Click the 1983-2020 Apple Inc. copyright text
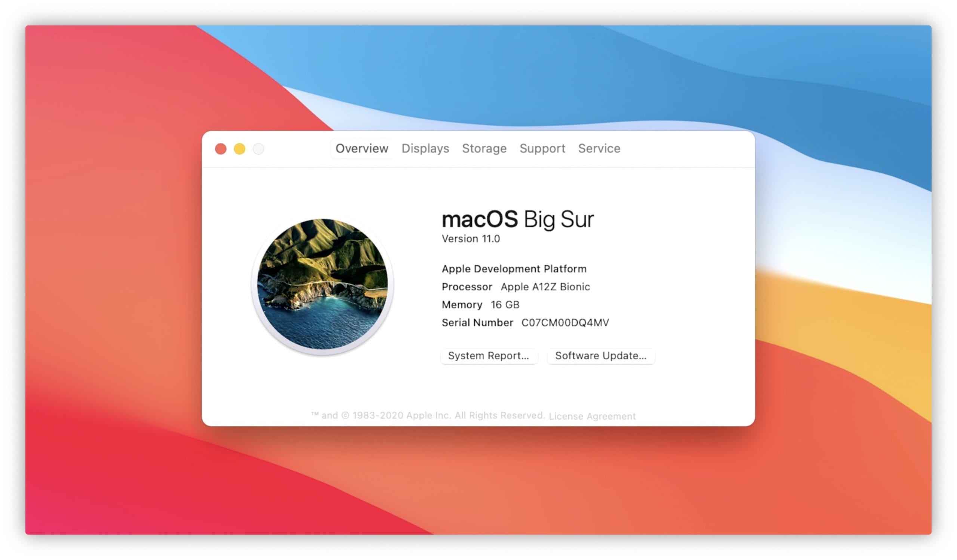Image resolution: width=957 pixels, height=560 pixels. click(x=428, y=415)
